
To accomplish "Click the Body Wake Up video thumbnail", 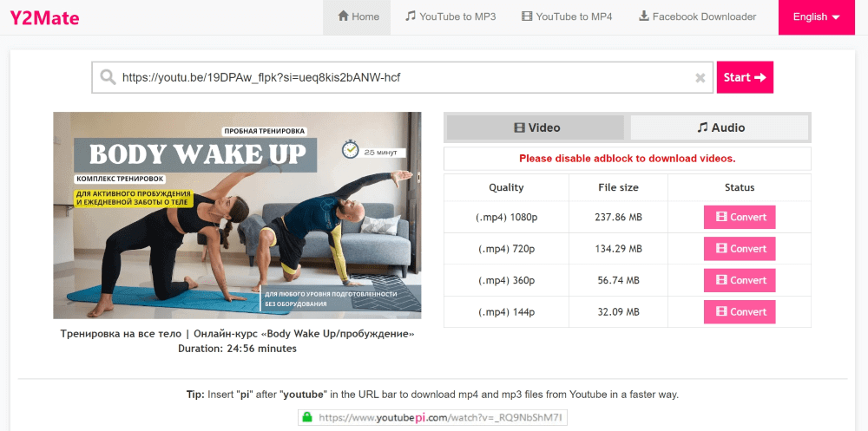I will (x=237, y=215).
